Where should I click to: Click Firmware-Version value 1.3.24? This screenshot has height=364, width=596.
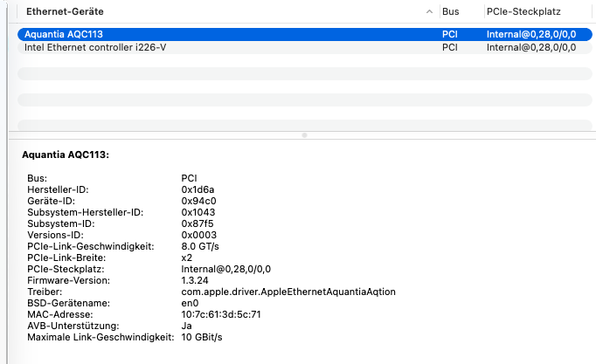coord(195,280)
